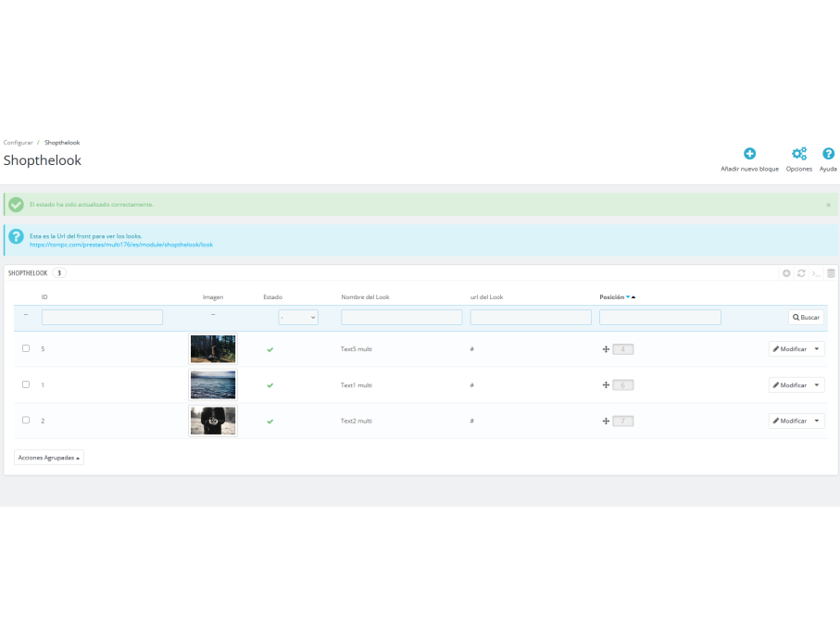Click forest thumbnail of Text5 multi

[x=213, y=349]
